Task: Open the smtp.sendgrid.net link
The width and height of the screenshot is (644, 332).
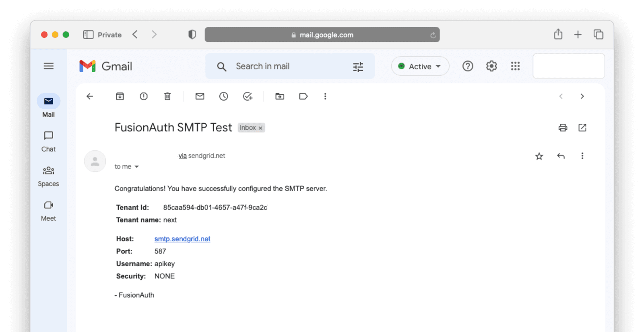Action: [182, 239]
